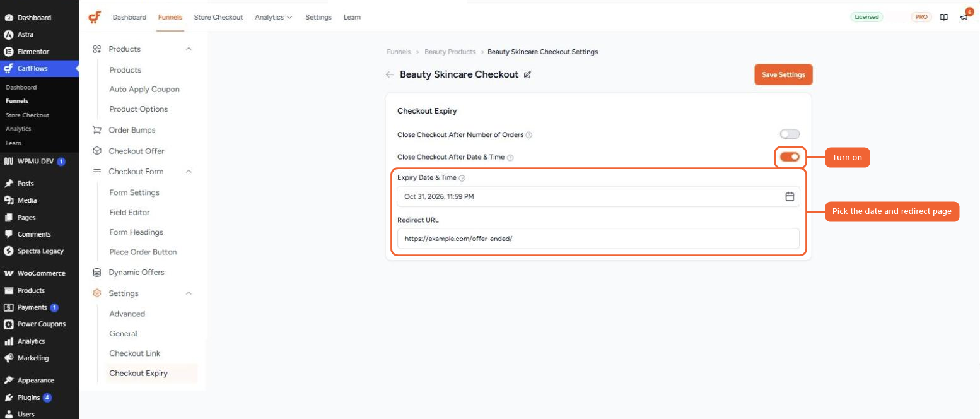Disable Close Checkout After Date & Time toggle
This screenshot has width=980, height=419.
[790, 156]
